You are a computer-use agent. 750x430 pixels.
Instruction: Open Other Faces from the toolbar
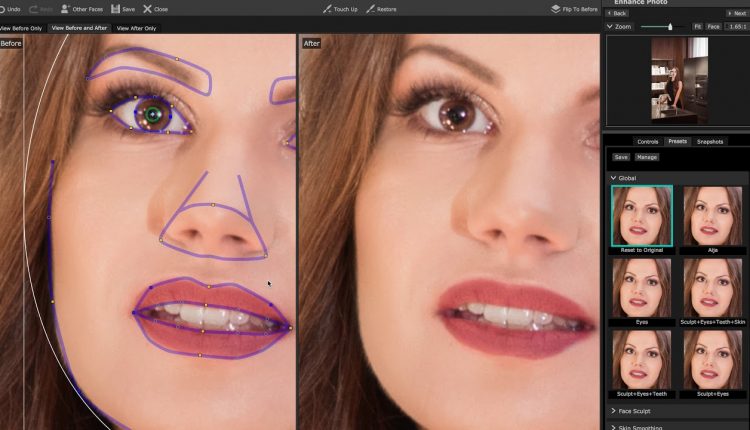pyautogui.click(x=66, y=9)
